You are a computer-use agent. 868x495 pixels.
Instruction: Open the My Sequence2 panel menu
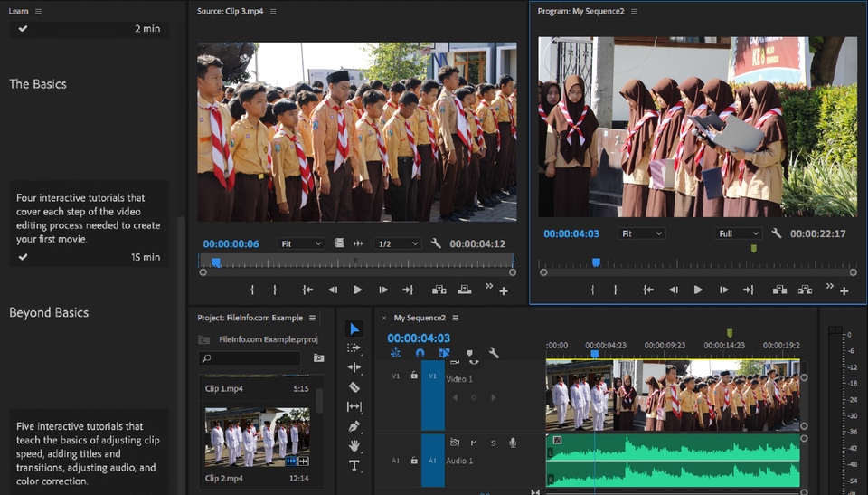point(455,318)
